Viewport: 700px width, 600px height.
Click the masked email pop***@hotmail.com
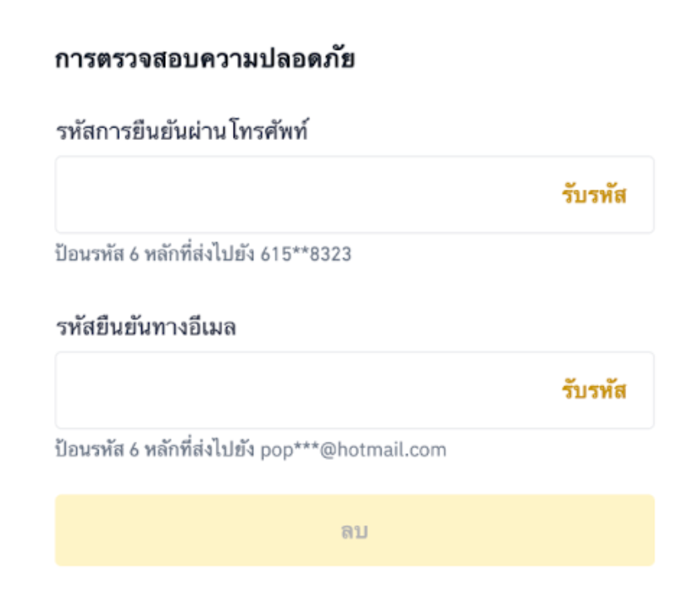point(353,451)
